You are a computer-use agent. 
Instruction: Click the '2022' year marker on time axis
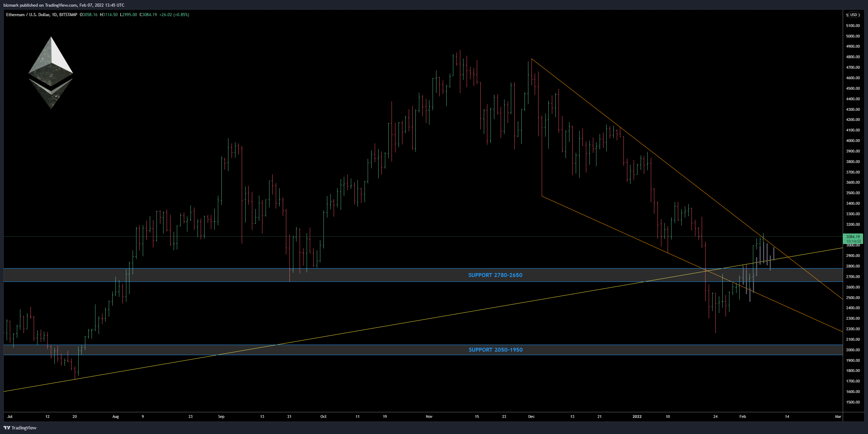tap(637, 416)
